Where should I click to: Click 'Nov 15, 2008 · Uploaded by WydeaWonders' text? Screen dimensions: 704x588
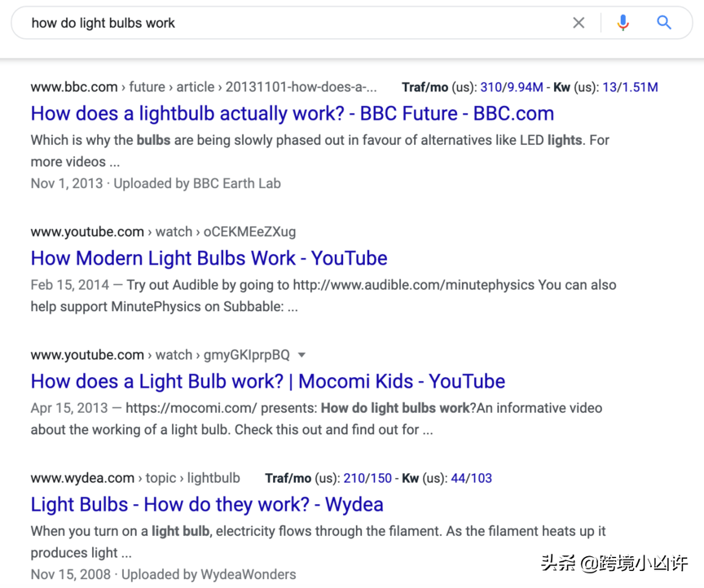click(164, 574)
